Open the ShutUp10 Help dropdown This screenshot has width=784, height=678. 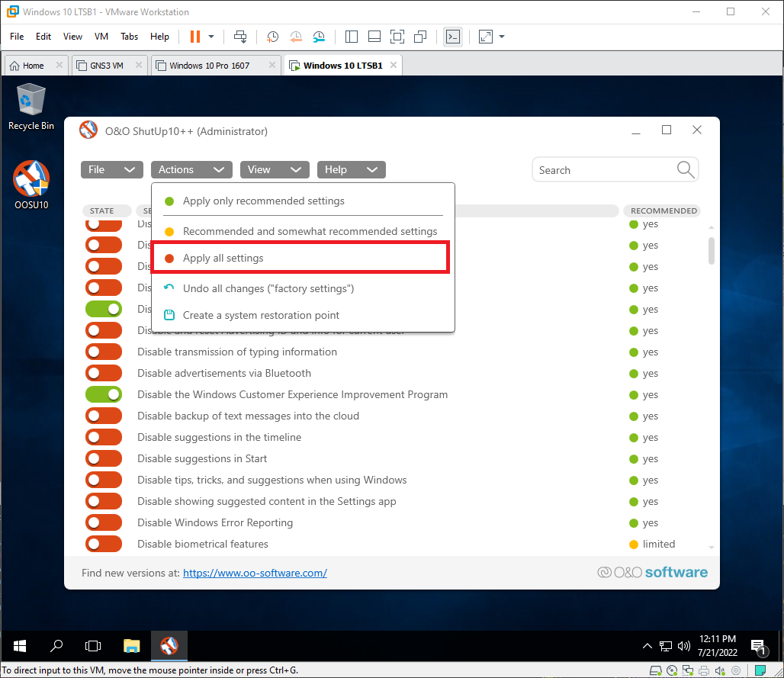(x=351, y=169)
